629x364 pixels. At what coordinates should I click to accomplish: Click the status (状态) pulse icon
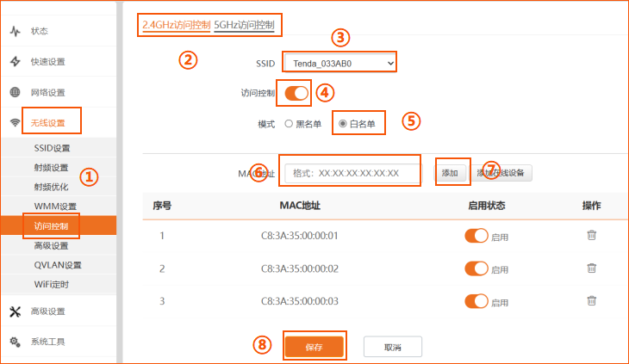point(15,31)
